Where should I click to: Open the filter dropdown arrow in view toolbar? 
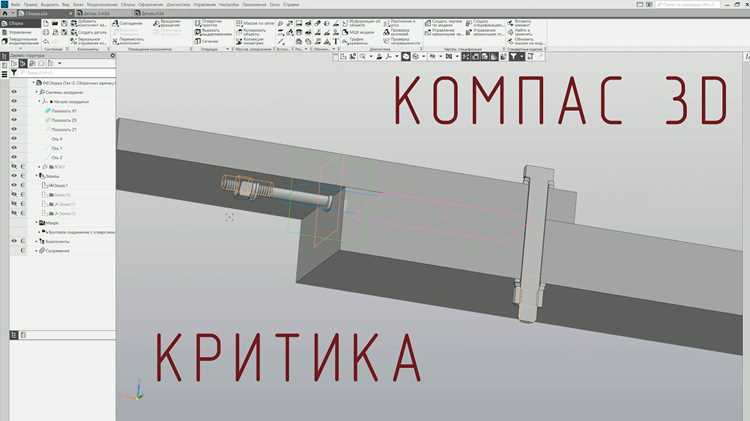coord(522,56)
